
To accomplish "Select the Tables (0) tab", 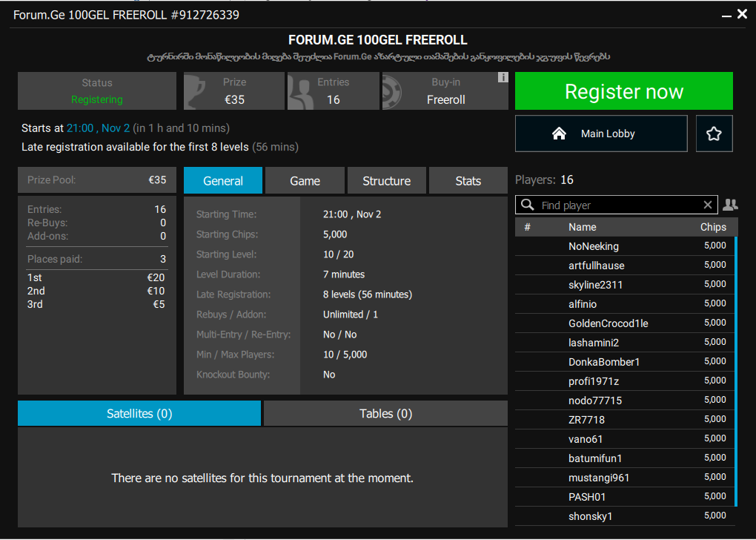I will pos(385,414).
